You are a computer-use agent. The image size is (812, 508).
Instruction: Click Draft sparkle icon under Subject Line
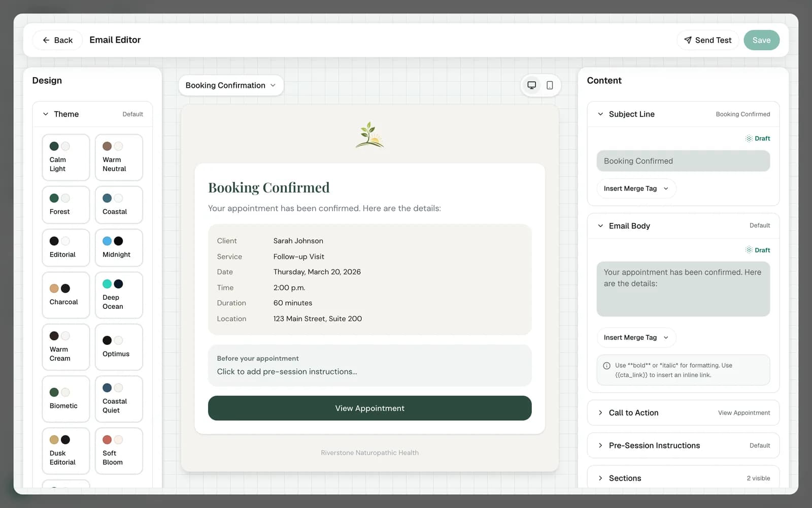pos(749,139)
